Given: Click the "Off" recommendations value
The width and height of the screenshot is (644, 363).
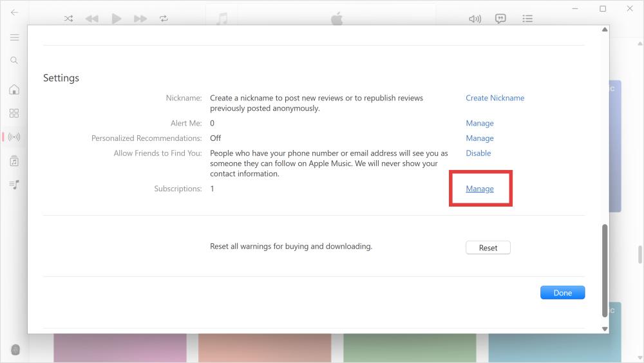Looking at the screenshot, I should pos(215,138).
